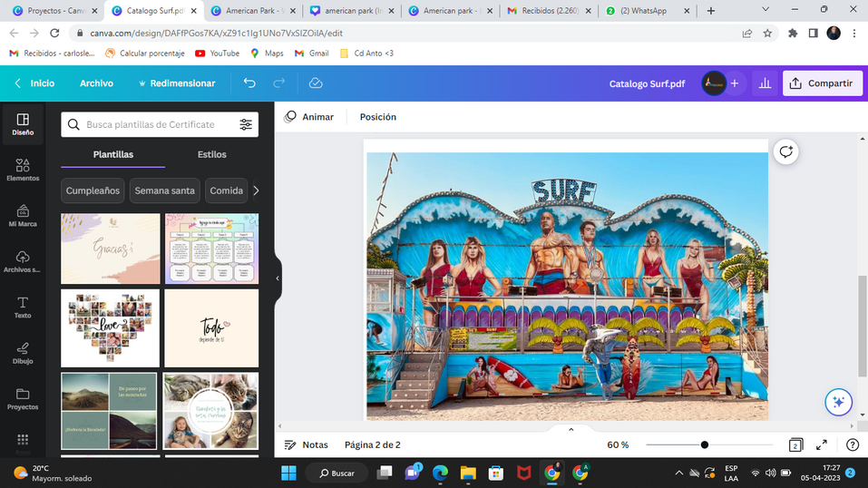
Task: Open the Mi Marca sidebar panel
Action: (23, 216)
